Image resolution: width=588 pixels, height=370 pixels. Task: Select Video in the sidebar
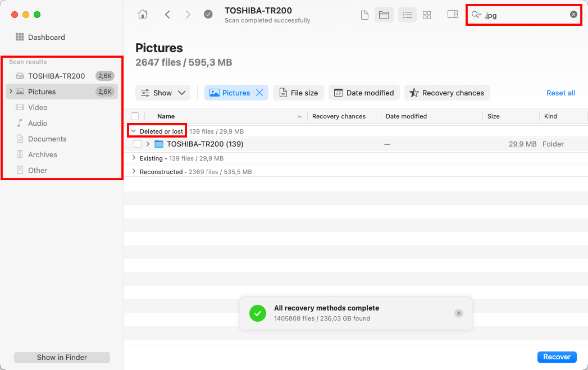coord(38,107)
